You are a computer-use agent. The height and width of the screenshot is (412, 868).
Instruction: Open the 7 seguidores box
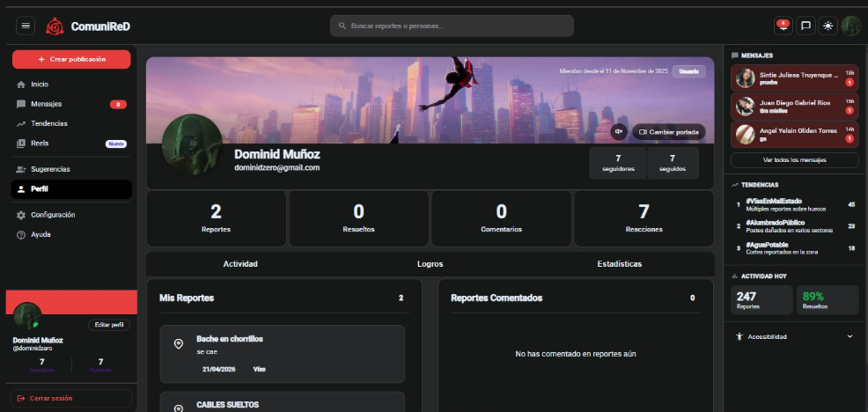618,163
